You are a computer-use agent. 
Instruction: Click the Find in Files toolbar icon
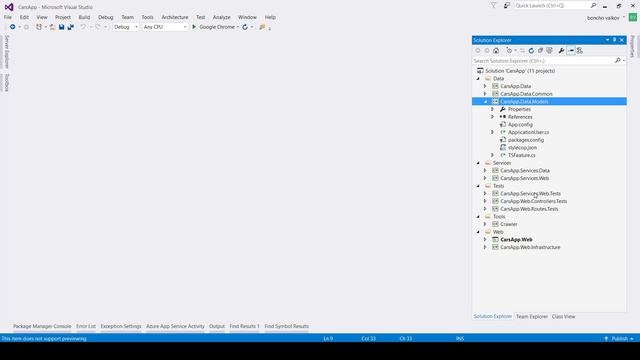click(x=262, y=27)
